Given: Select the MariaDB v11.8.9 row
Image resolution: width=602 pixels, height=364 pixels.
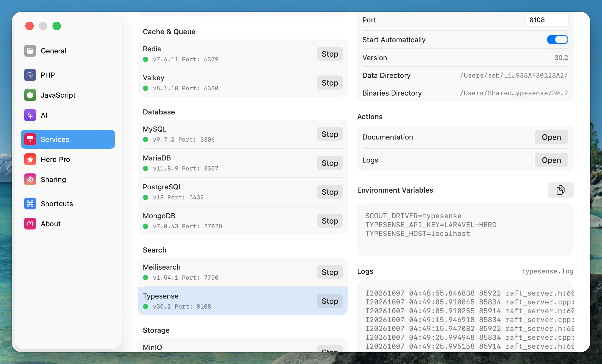Looking at the screenshot, I should [243, 163].
